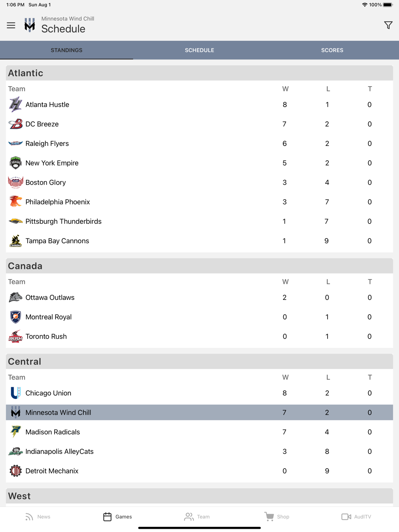Tap the Atlantic division header
The width and height of the screenshot is (399, 532).
coord(199,73)
